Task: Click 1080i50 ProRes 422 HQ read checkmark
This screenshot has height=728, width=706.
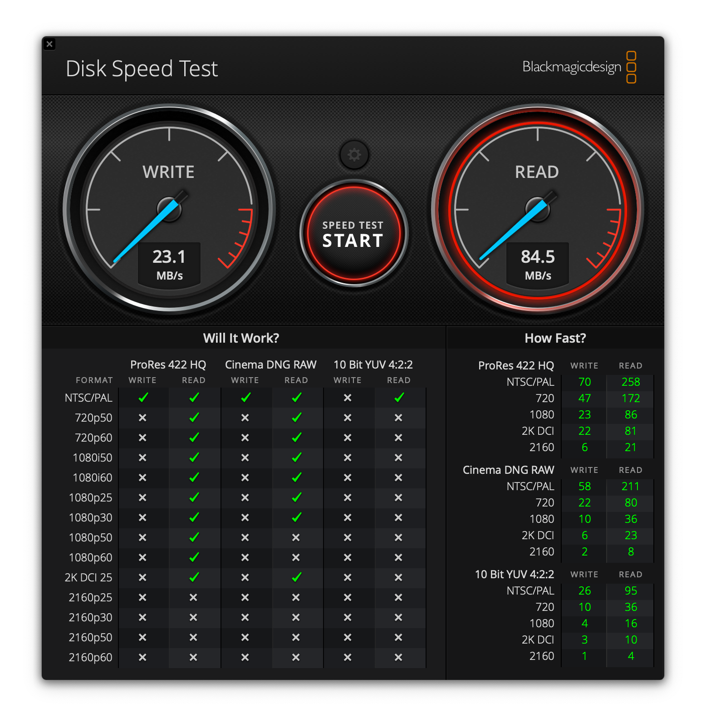Action: pyautogui.click(x=194, y=457)
